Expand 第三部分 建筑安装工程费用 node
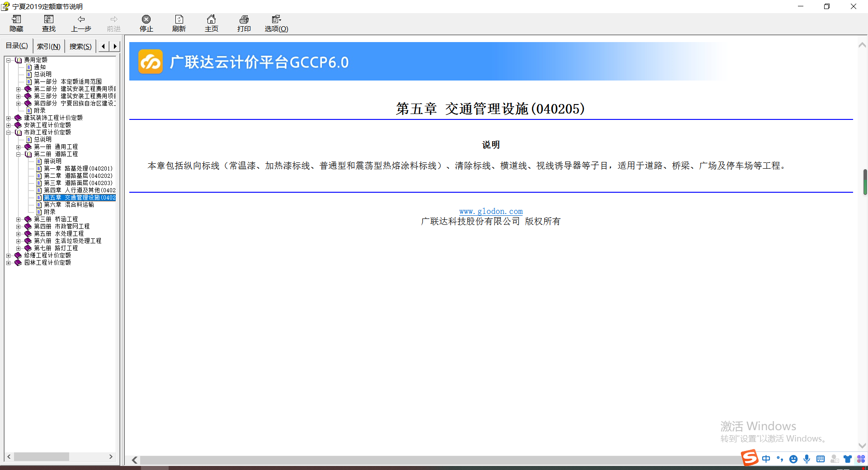The width and height of the screenshot is (868, 470). point(18,96)
